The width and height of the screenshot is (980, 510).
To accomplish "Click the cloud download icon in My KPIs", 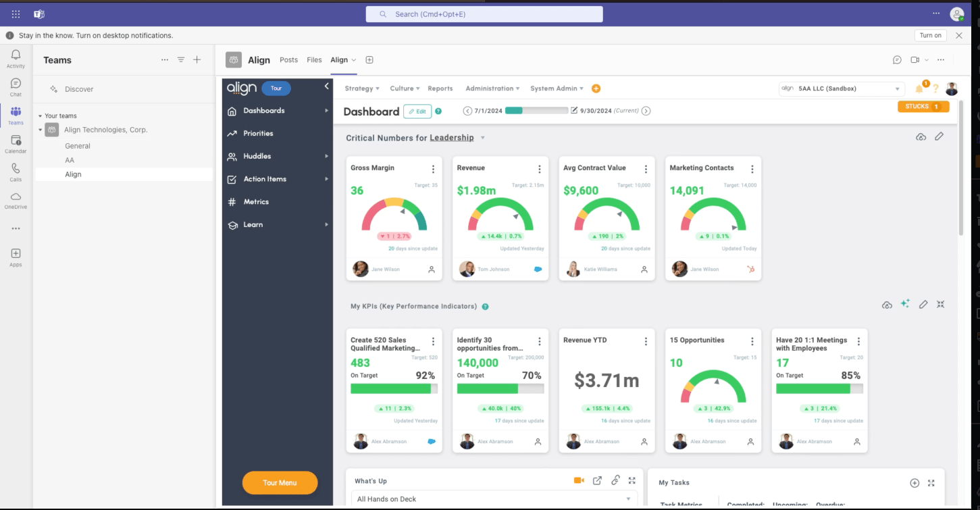I will [887, 305].
